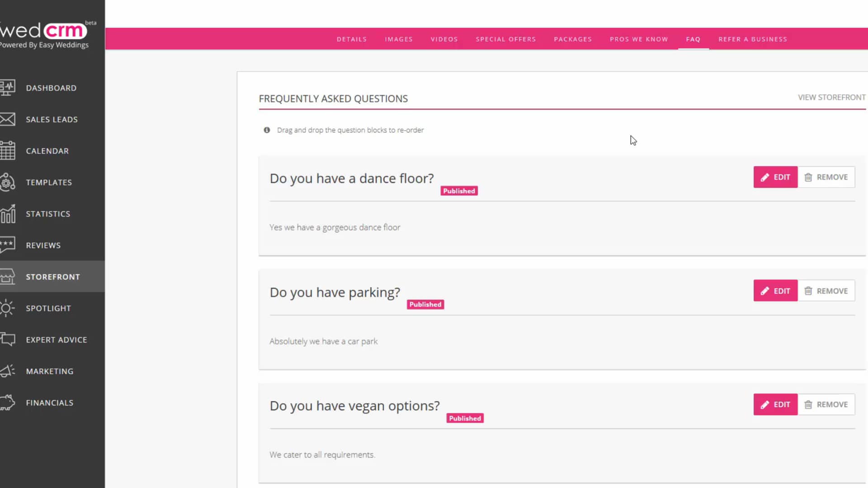
Task: Open the View Storefront link
Action: pyautogui.click(x=831, y=97)
